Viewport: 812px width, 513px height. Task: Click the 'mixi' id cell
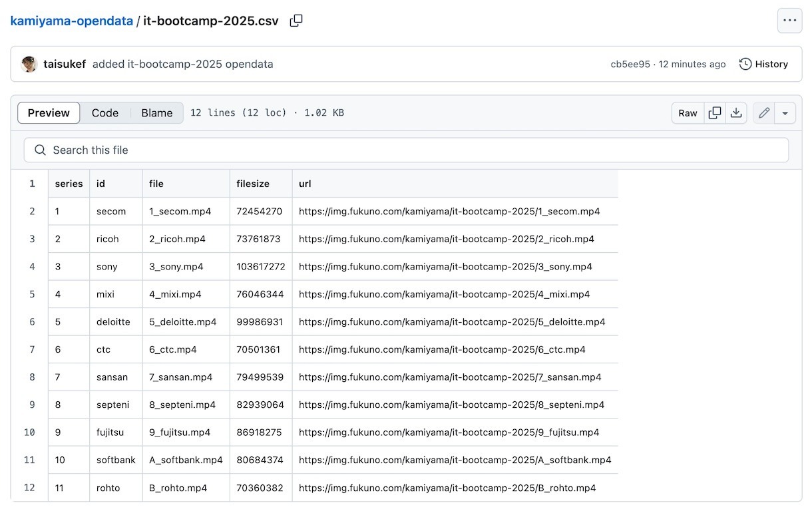[x=116, y=294]
